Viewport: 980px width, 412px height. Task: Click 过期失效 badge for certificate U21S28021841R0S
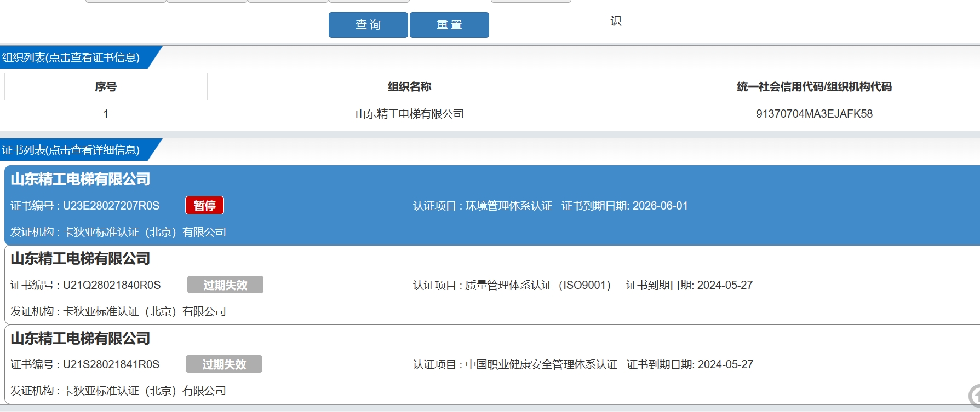click(224, 364)
